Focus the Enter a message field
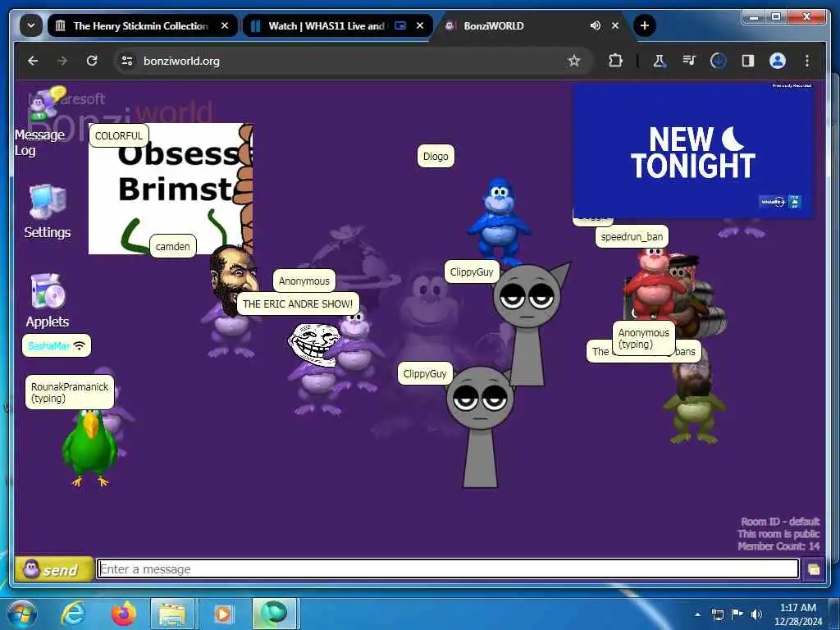 point(448,569)
